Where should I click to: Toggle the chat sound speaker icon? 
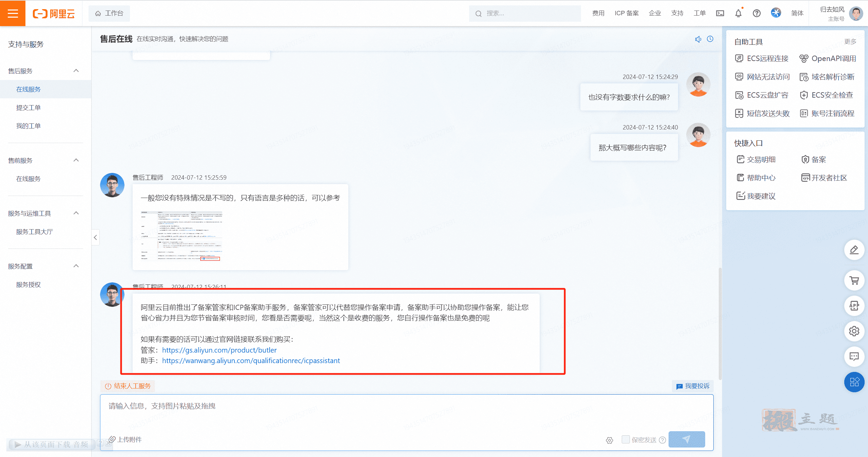tap(698, 39)
